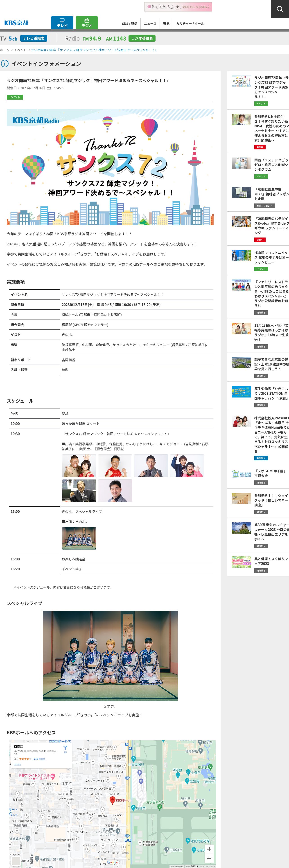Open 第30回 東急カルチャーウォーク2023 article

[258, 535]
